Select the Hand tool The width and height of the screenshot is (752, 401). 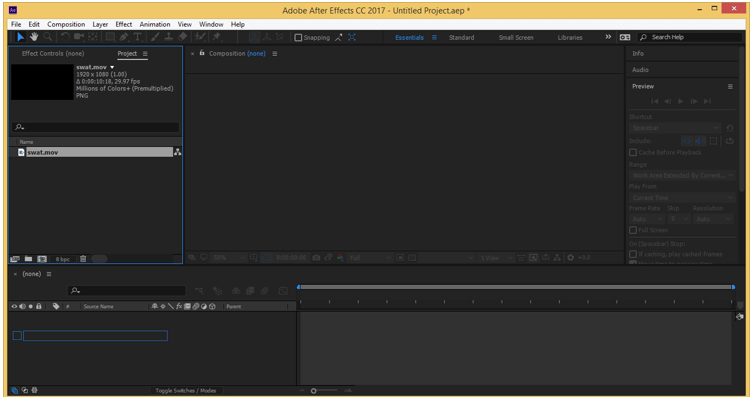[34, 37]
